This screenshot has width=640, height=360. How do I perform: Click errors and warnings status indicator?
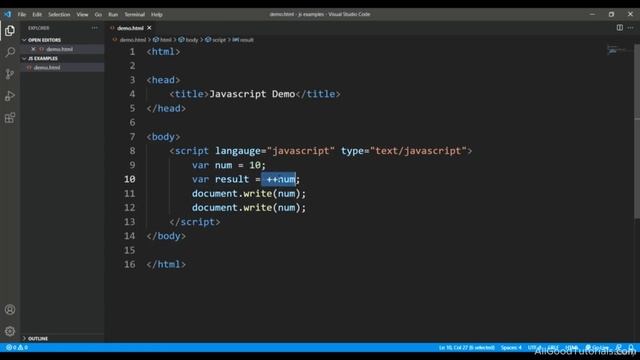click(x=17, y=347)
